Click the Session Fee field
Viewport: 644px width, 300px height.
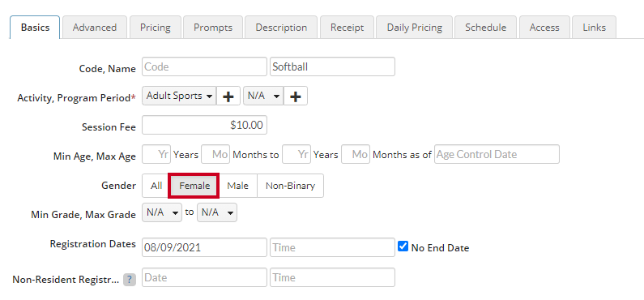tap(204, 125)
